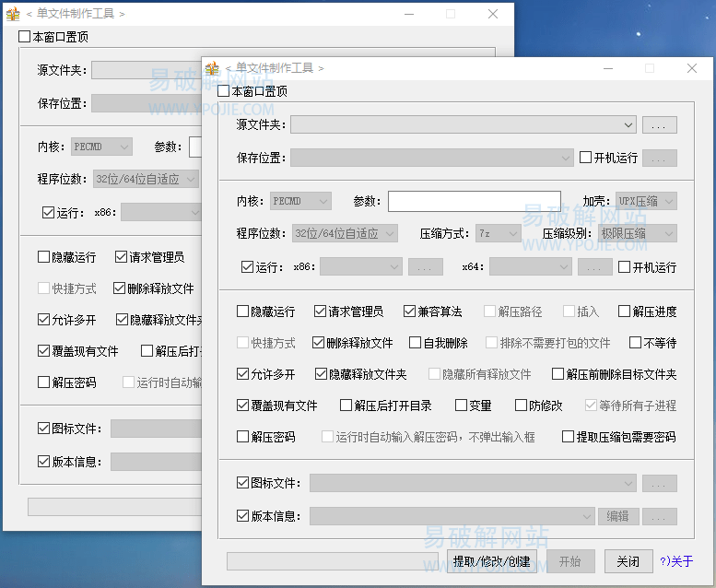
Task: Close the back 单文件制作工具 window
Action: pyautogui.click(x=493, y=14)
